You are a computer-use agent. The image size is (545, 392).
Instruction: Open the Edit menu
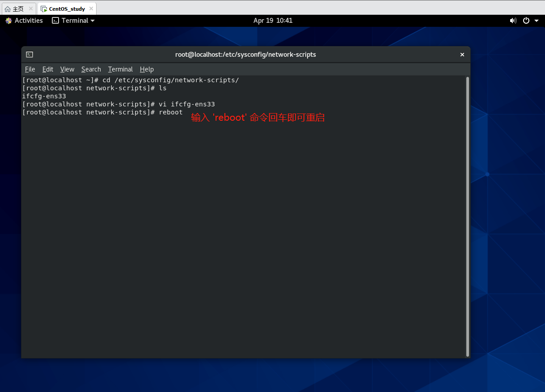pyautogui.click(x=48, y=69)
